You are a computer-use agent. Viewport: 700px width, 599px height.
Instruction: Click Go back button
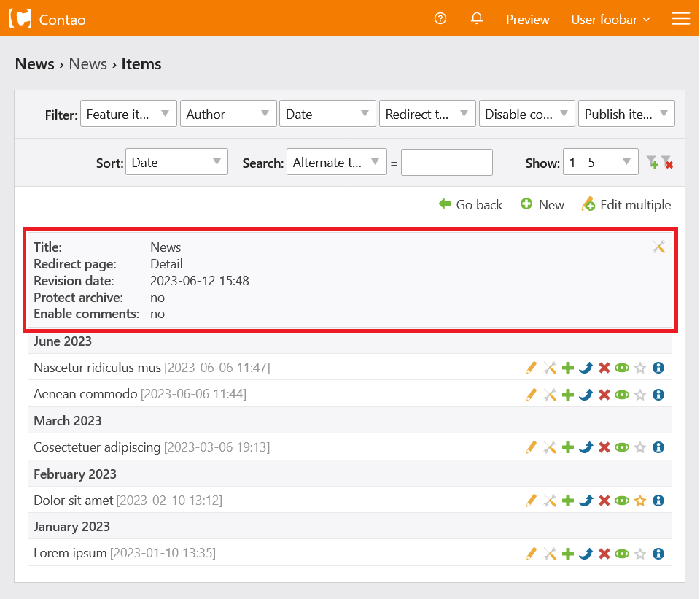click(470, 204)
